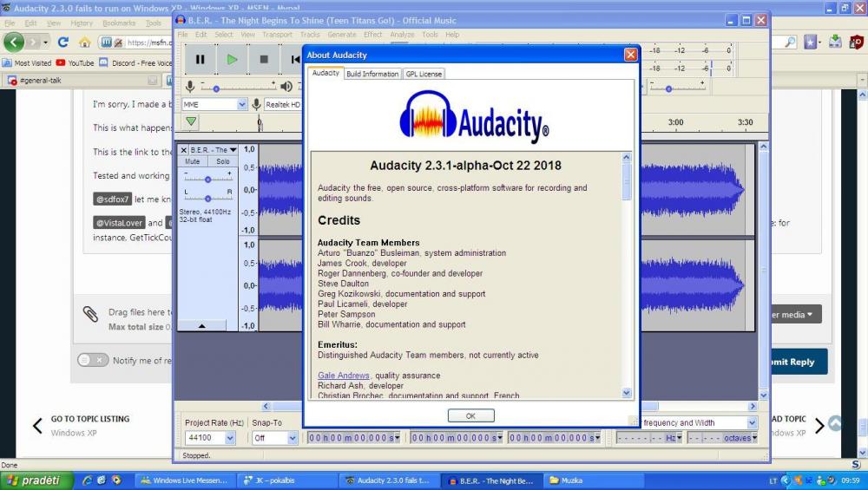The height and width of the screenshot is (490, 868).
Task: Click the Skip to Start button
Action: click(x=294, y=59)
